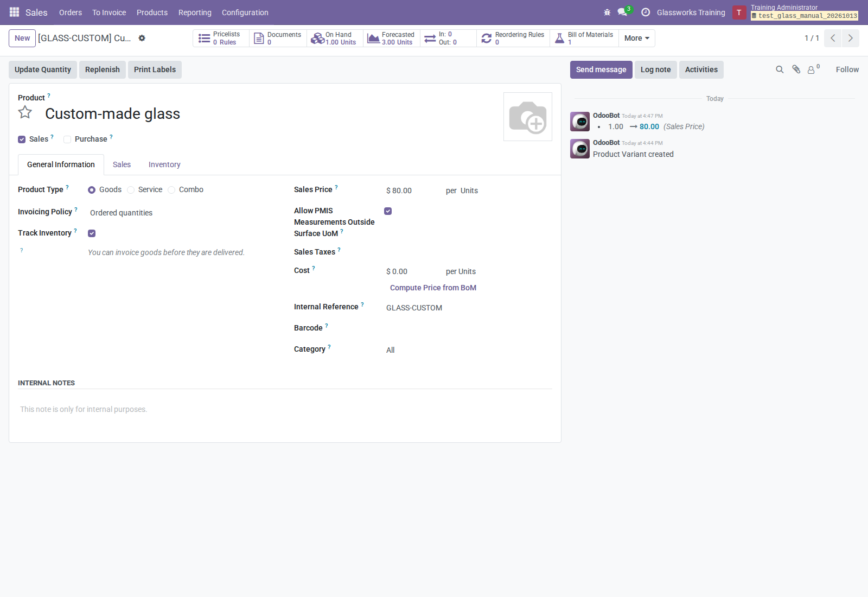Open the apps grid menu icon

(14, 12)
